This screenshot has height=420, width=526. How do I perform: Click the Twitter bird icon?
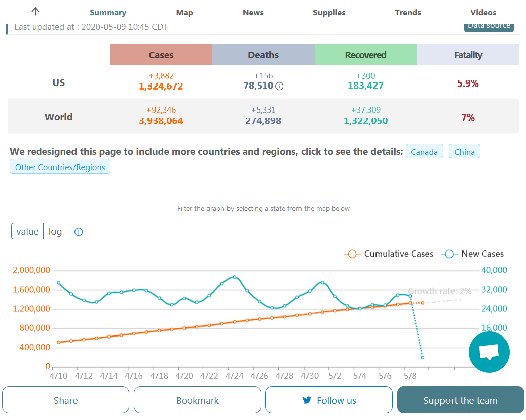(x=307, y=400)
